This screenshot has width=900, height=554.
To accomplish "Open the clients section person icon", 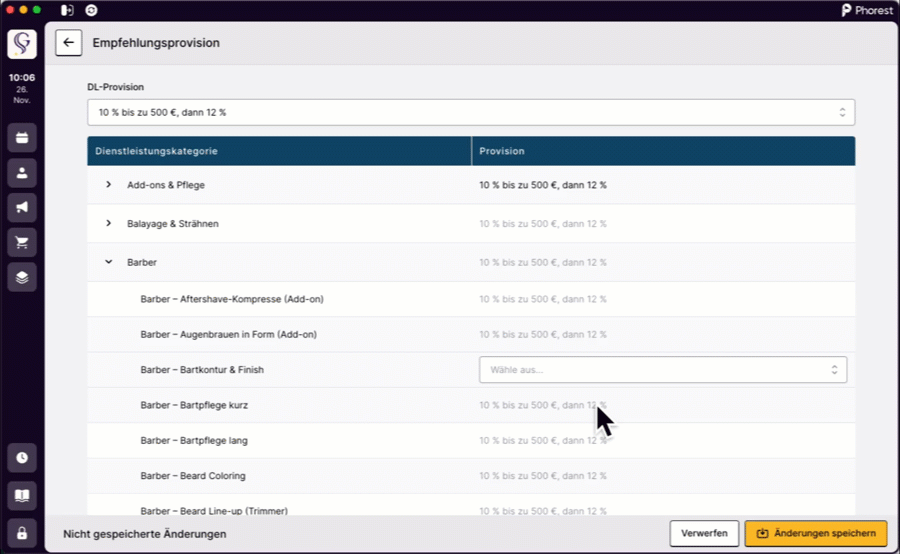I will pos(22,173).
